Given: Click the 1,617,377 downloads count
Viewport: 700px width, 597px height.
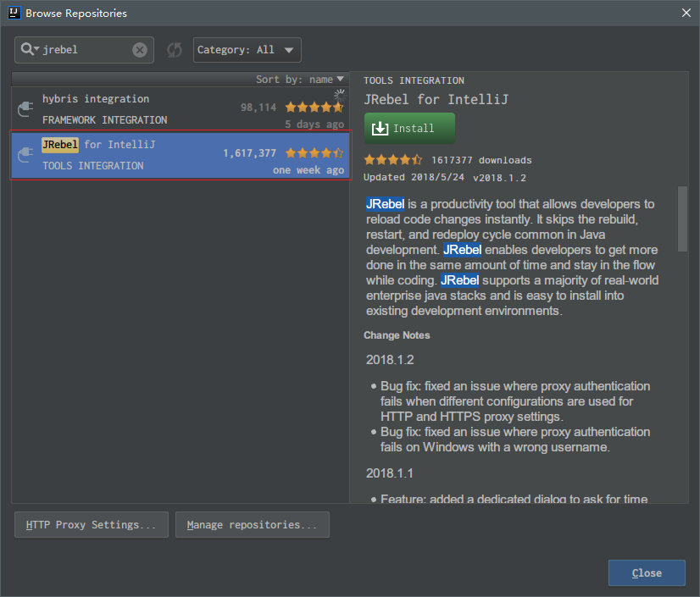Looking at the screenshot, I should click(x=249, y=153).
